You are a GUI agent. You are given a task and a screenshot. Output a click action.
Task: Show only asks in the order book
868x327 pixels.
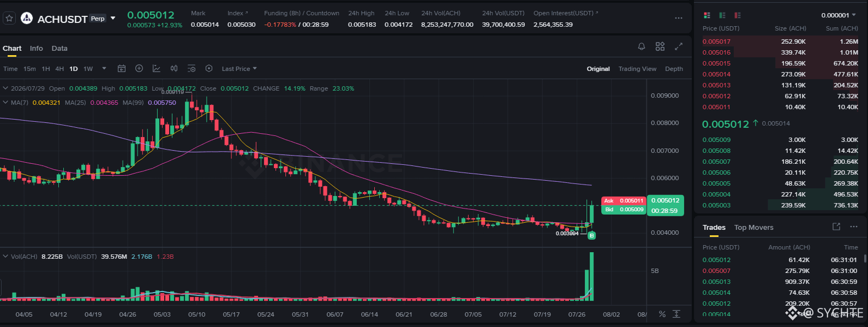[x=738, y=15]
